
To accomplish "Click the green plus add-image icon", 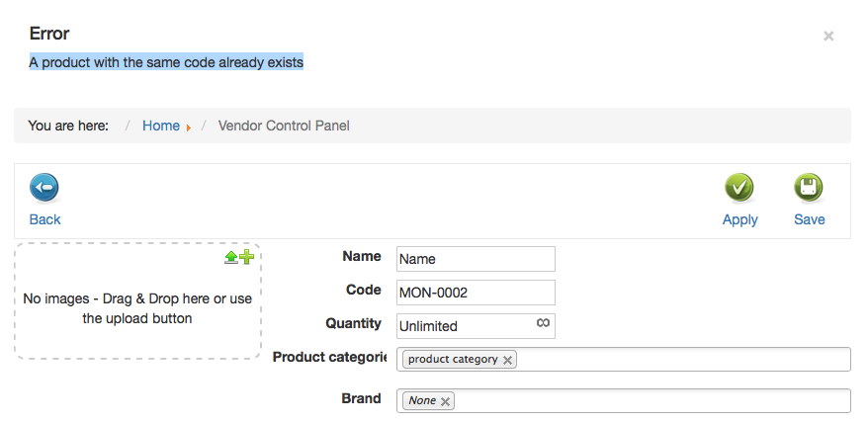I will (x=247, y=256).
